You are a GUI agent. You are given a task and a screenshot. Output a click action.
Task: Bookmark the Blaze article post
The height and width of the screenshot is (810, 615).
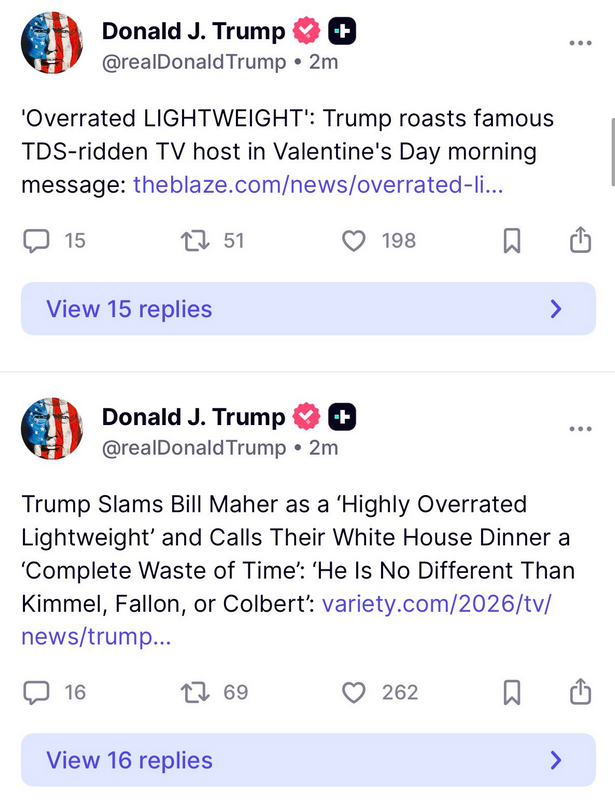pyautogui.click(x=511, y=241)
